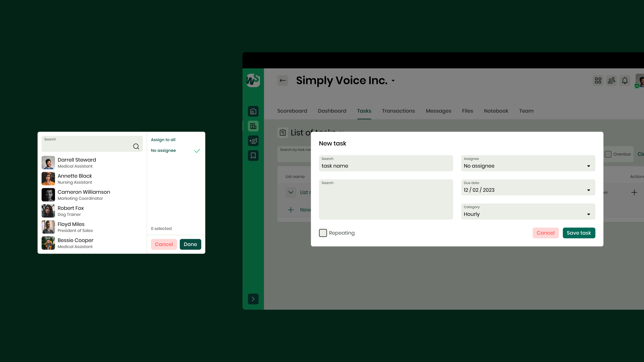Screen dimensions: 644x362
Task: Switch to the Notebook tab
Action: pyautogui.click(x=496, y=111)
